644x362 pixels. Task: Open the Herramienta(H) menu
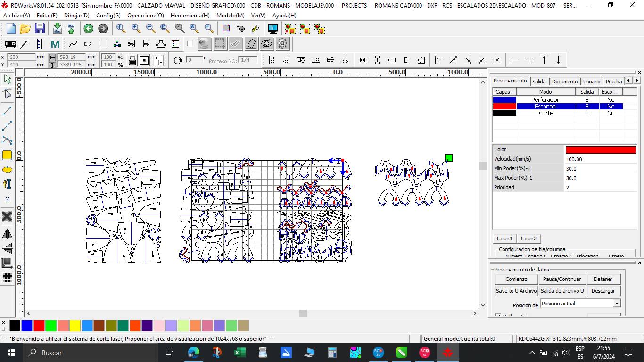[x=190, y=16]
